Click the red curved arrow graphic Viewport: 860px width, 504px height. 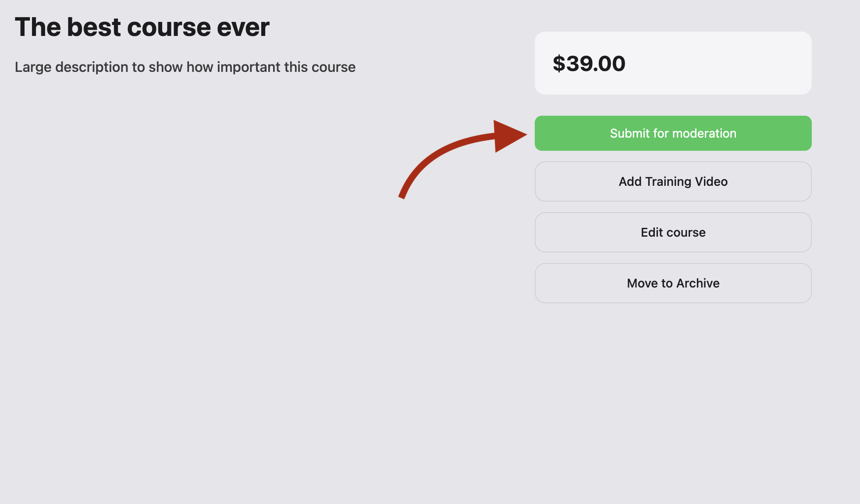click(x=462, y=159)
